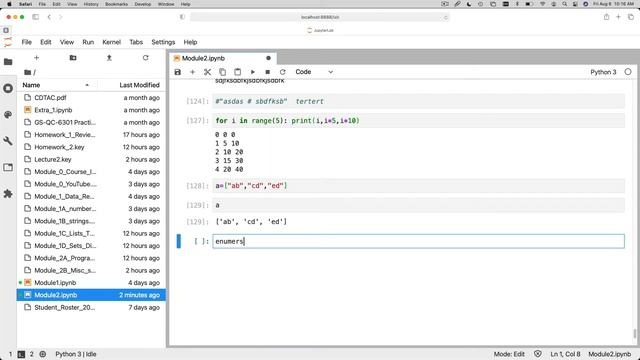Open the Edit menu in JupyterLab
The width and height of the screenshot is (640, 360).
click(x=46, y=42)
